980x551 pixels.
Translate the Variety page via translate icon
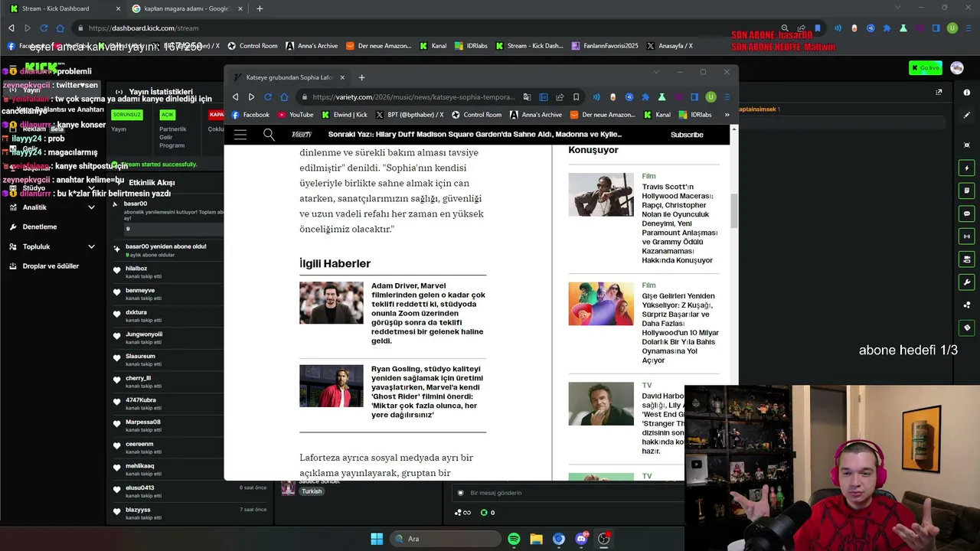coord(527,97)
